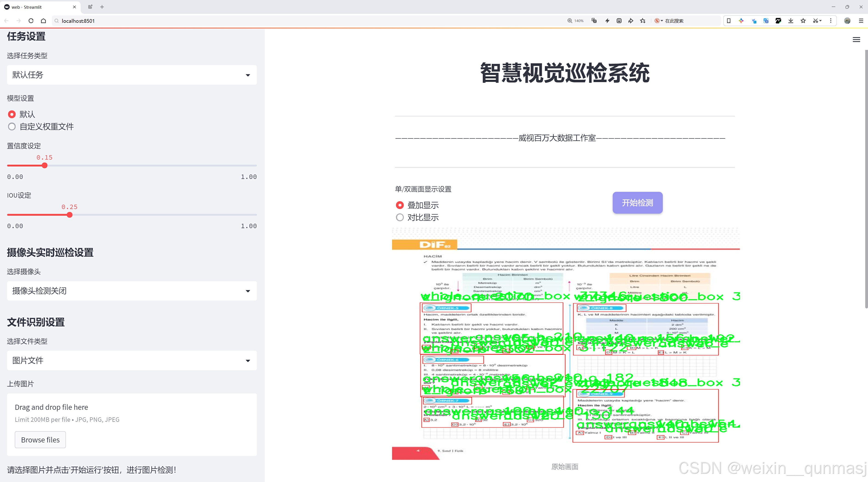Open the 图片文件 file type dropdown
868x482 pixels.
point(132,360)
